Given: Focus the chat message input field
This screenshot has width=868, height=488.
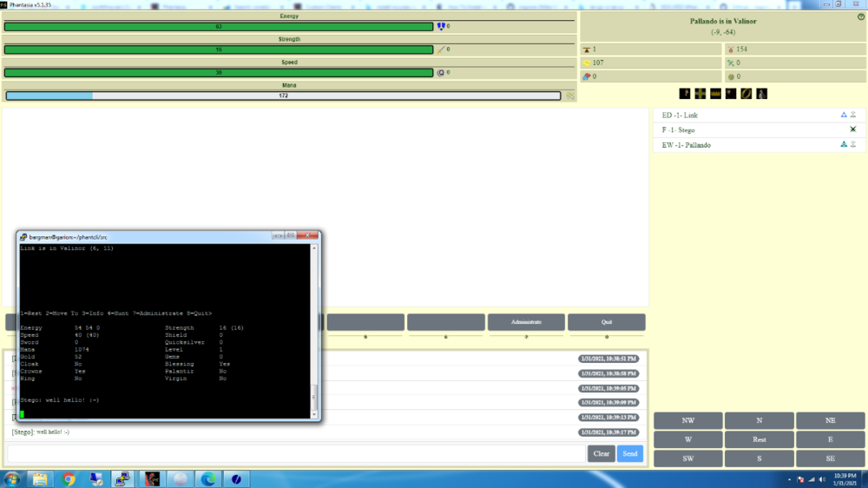Looking at the screenshot, I should (x=295, y=453).
